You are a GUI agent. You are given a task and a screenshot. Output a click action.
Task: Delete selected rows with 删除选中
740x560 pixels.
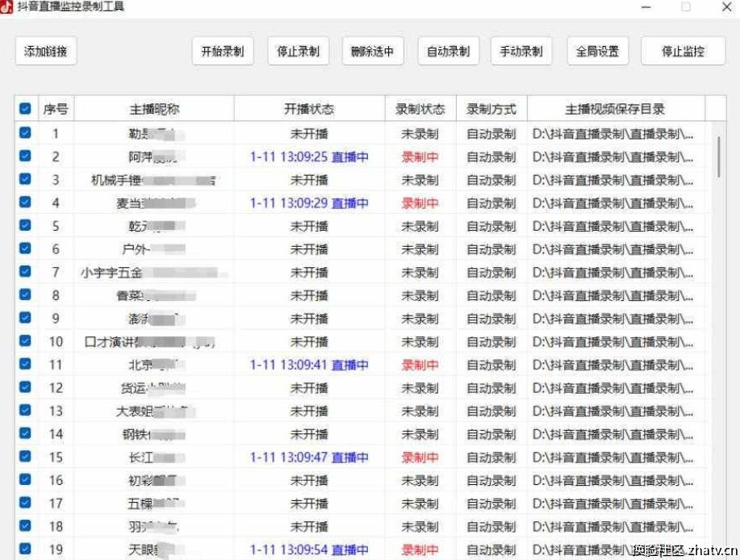tap(373, 51)
